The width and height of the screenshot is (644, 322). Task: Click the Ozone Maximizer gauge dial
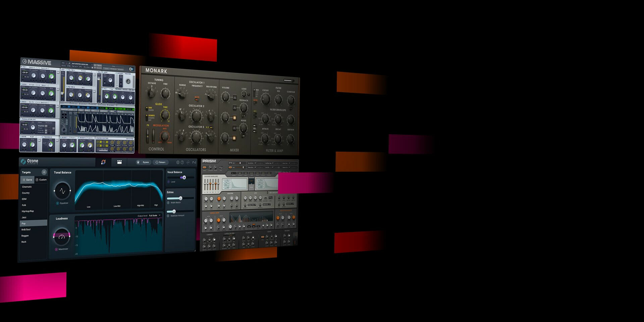62,237
